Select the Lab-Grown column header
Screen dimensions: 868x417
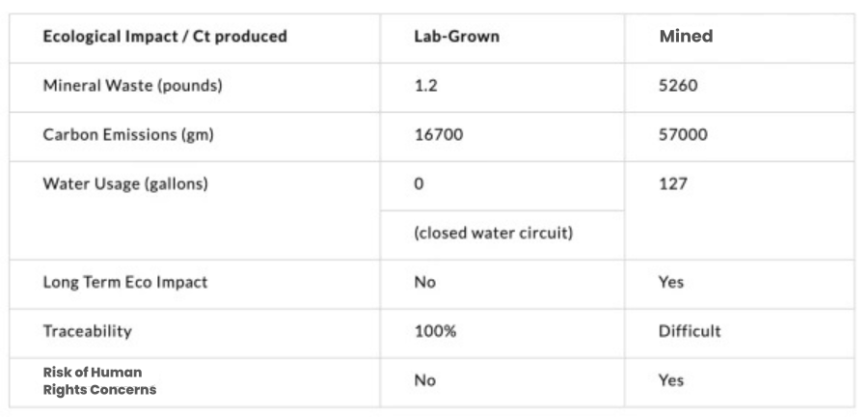(457, 37)
